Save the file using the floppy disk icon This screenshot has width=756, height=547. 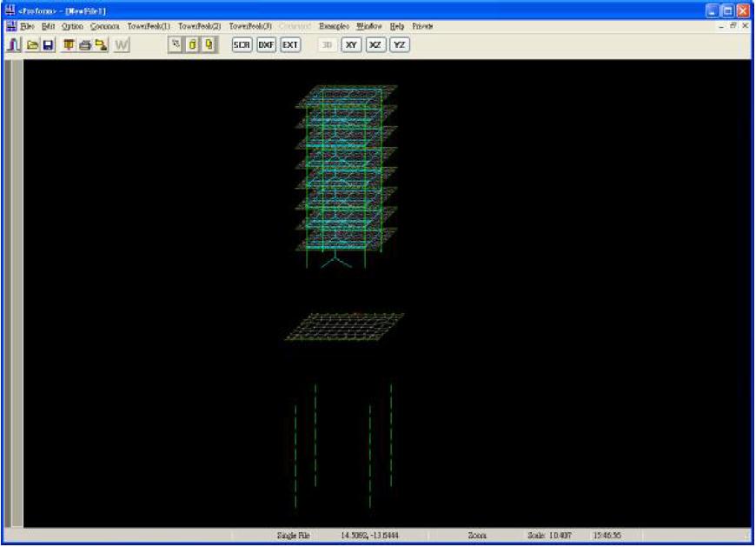[48, 44]
